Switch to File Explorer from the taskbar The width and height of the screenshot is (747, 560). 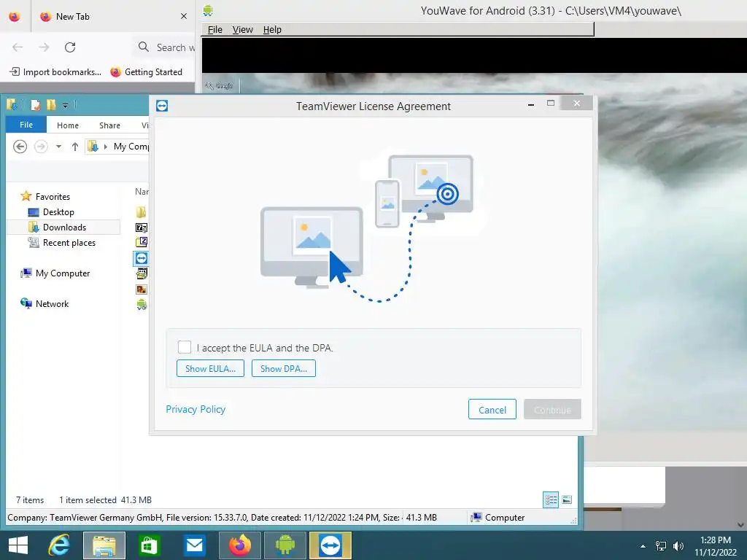104,545
